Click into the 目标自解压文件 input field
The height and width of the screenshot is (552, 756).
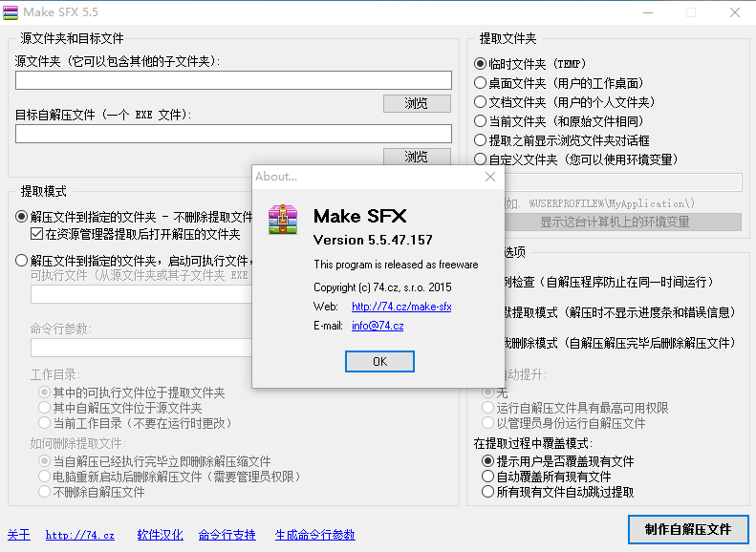[x=233, y=134]
